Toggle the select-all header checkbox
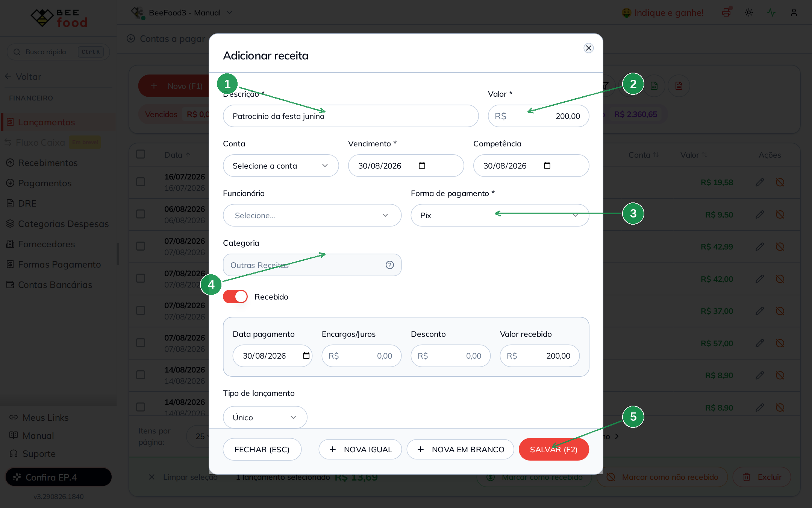 tap(141, 154)
